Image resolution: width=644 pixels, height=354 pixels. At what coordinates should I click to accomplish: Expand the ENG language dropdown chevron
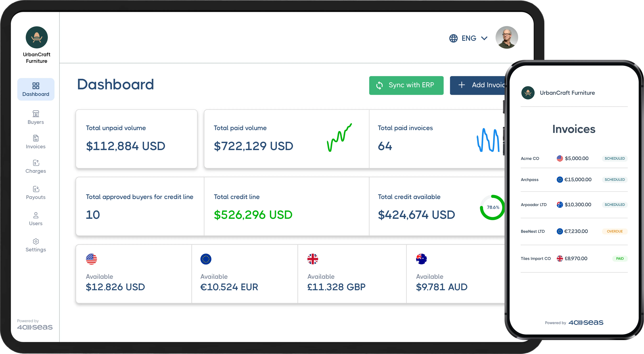pyautogui.click(x=484, y=38)
